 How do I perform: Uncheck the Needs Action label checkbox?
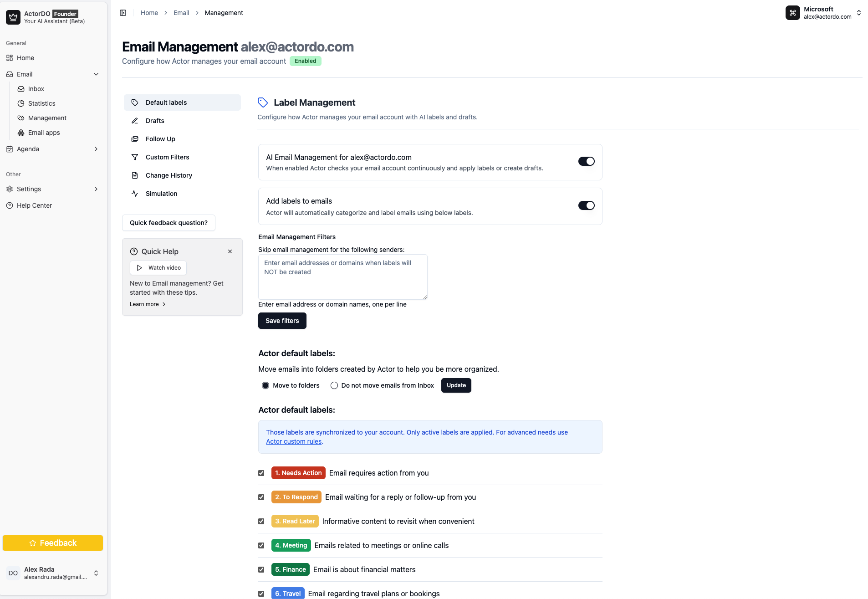pos(261,473)
